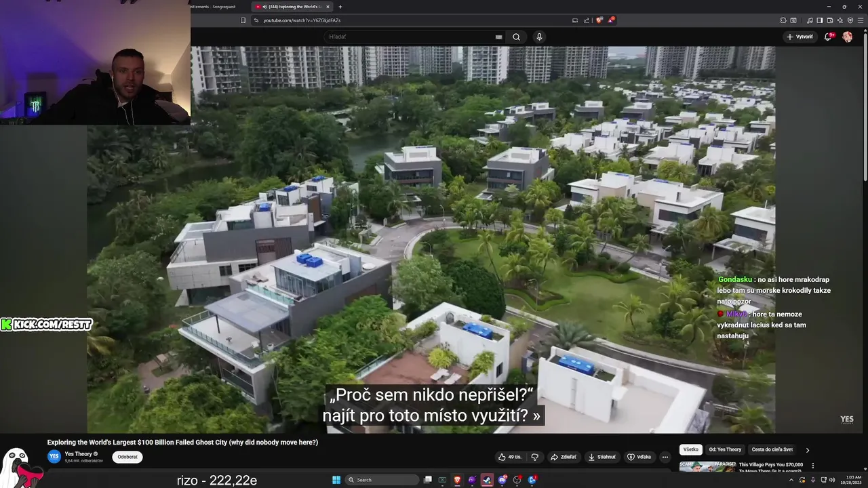Screen dimensions: 868x488
Task: Open the on-screen keyboard icon in search box
Action: [499, 37]
